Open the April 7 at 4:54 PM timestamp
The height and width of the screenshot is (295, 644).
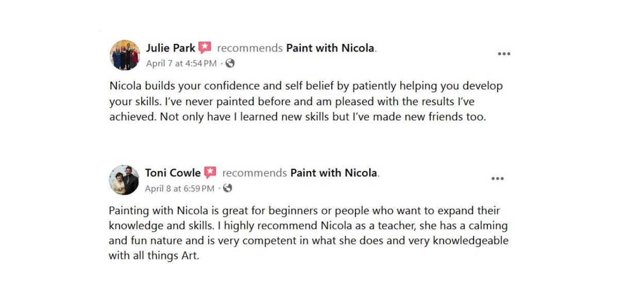[x=181, y=63]
